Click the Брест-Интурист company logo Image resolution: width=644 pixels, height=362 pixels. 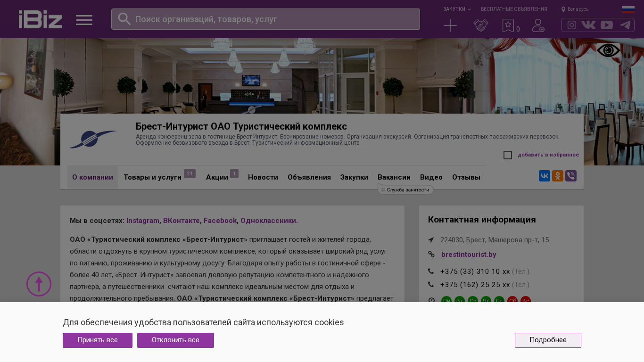click(x=93, y=139)
